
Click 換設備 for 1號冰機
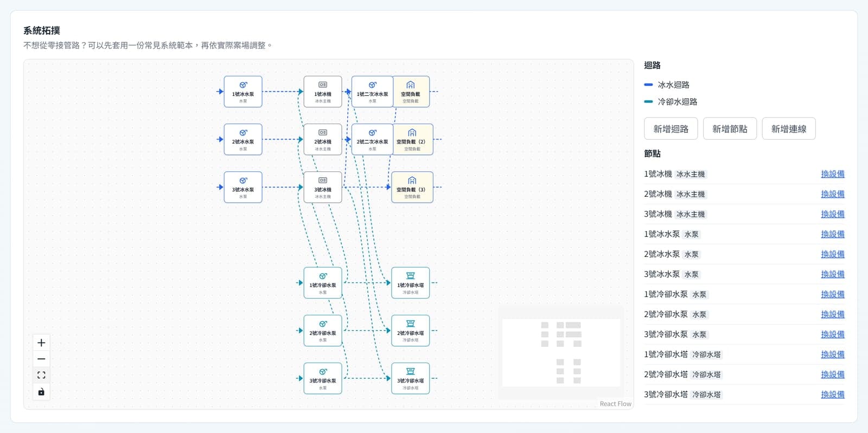[833, 174]
